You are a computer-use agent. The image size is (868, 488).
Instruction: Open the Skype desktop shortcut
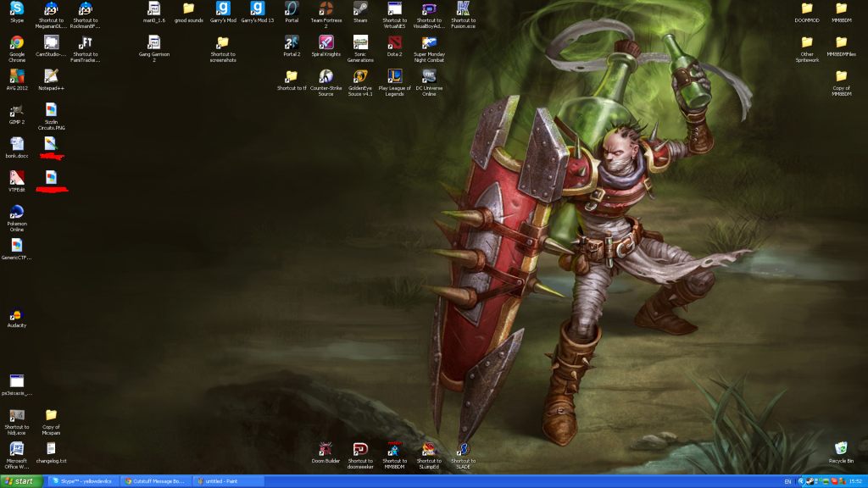point(17,9)
